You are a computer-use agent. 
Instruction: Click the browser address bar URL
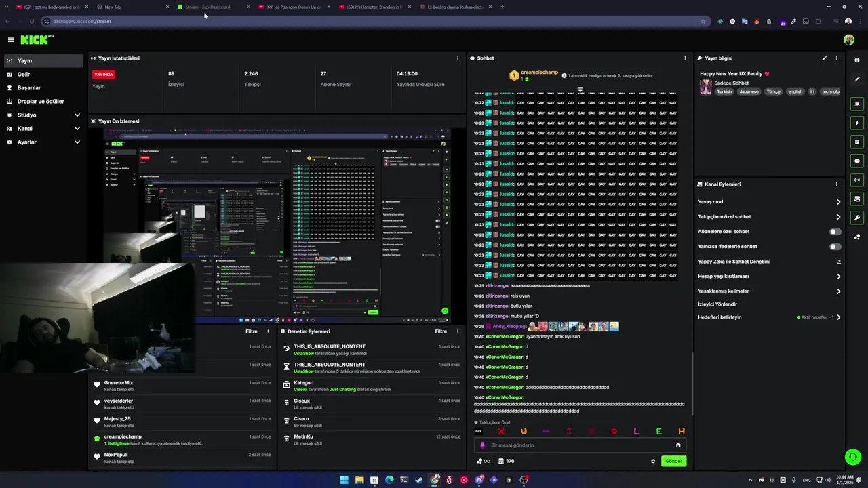81,21
